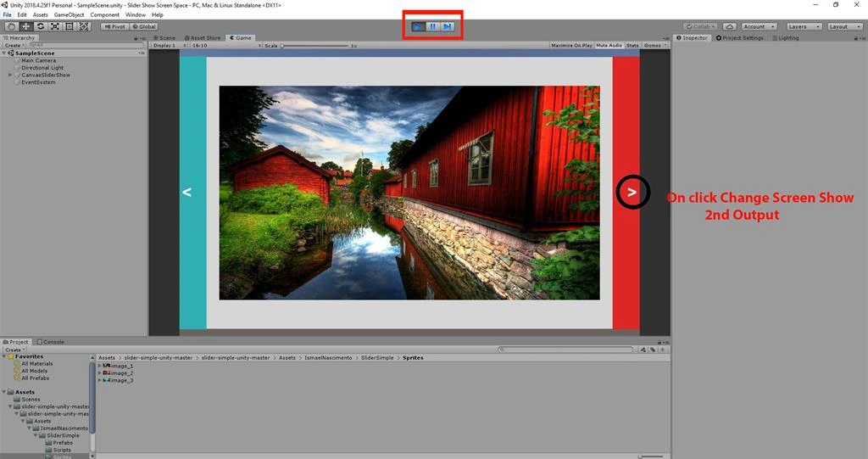The width and height of the screenshot is (868, 459).
Task: Select the Hierarchy tab
Action: 19,37
